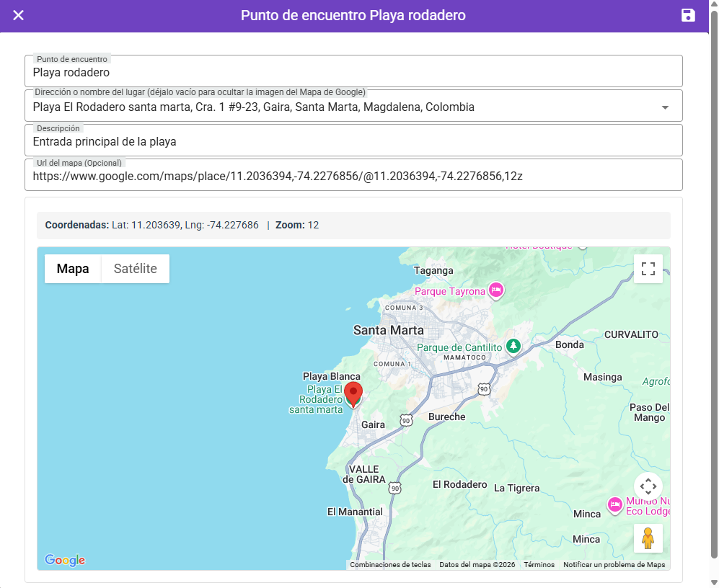Open the Términos link
The image size is (719, 588).
click(x=539, y=565)
